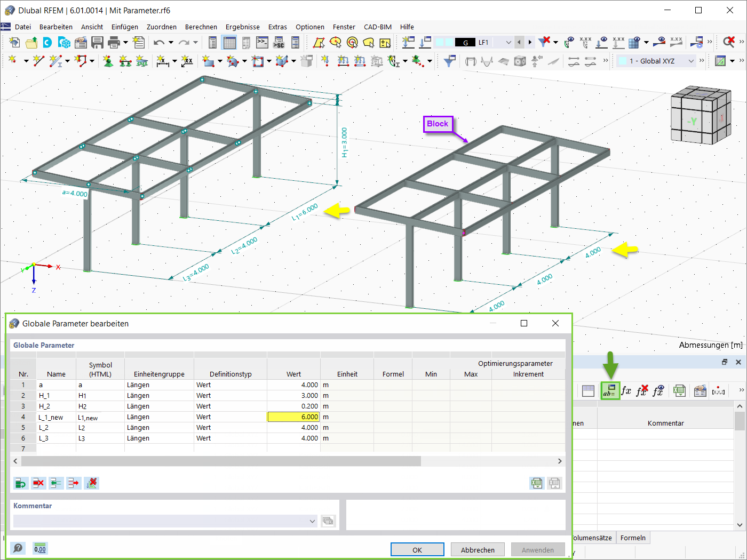747x560 pixels.
Task: Expand the undo history dropdown arrow
Action: [x=171, y=43]
